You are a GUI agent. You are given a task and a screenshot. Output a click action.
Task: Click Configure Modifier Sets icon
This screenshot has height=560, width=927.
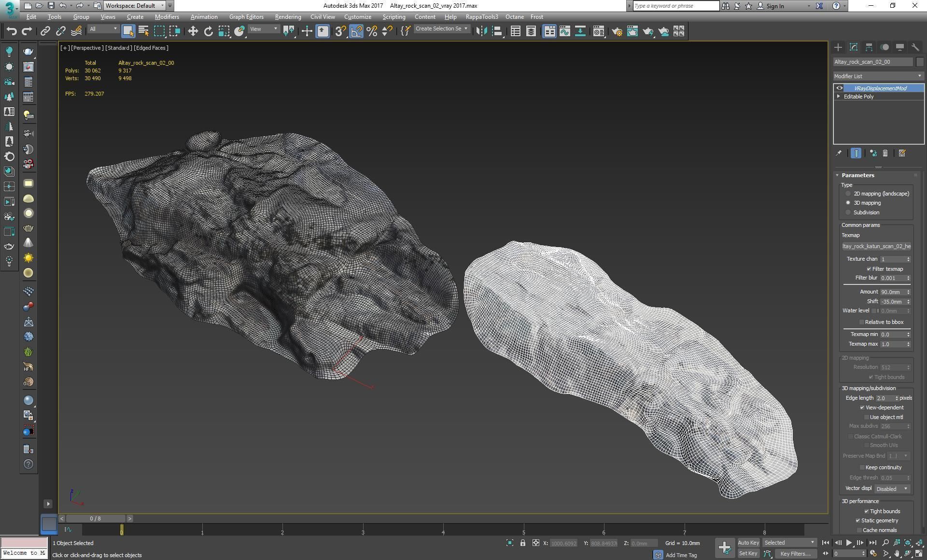(x=902, y=153)
